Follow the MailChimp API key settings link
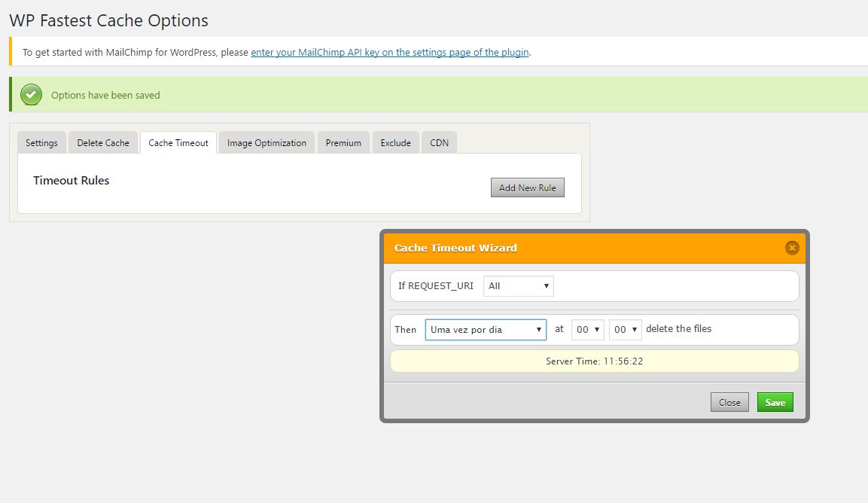The width and height of the screenshot is (868, 503). click(390, 52)
